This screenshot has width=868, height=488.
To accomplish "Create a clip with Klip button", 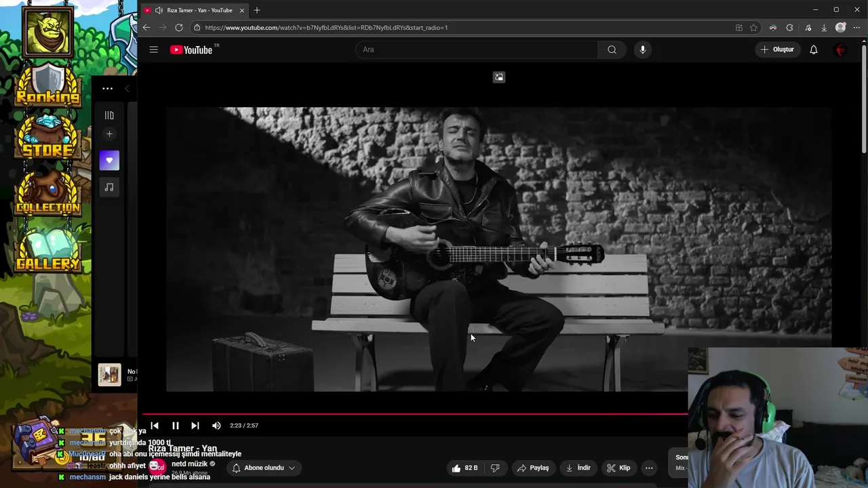I will pos(618,468).
